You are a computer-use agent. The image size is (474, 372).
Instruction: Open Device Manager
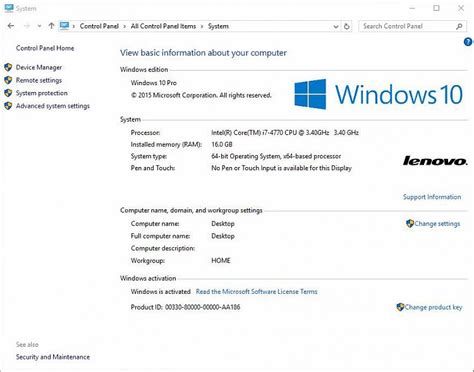coord(39,67)
